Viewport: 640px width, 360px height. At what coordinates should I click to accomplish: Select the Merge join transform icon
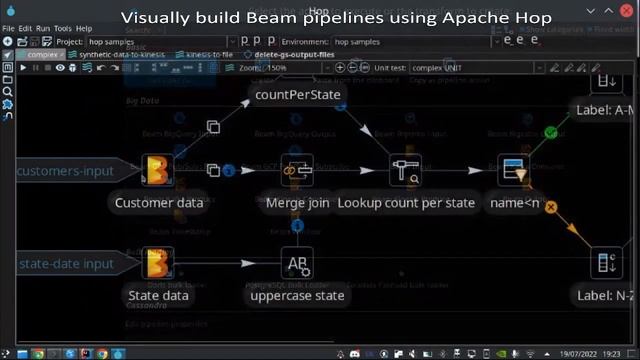coord(297,170)
